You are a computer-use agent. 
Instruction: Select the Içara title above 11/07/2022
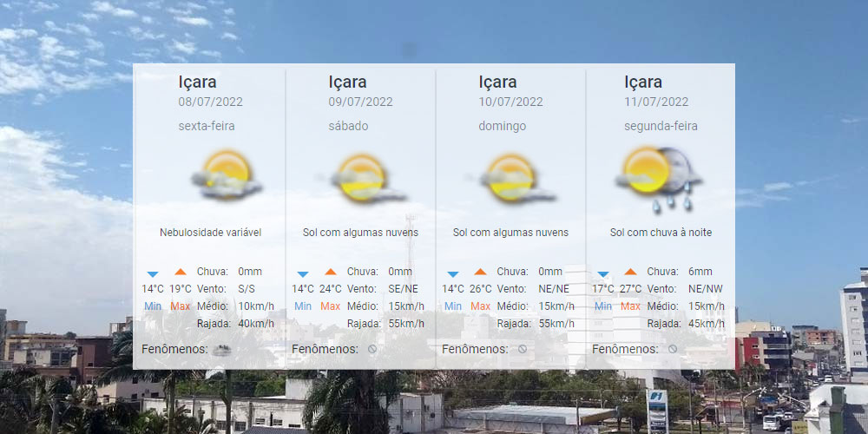643,82
